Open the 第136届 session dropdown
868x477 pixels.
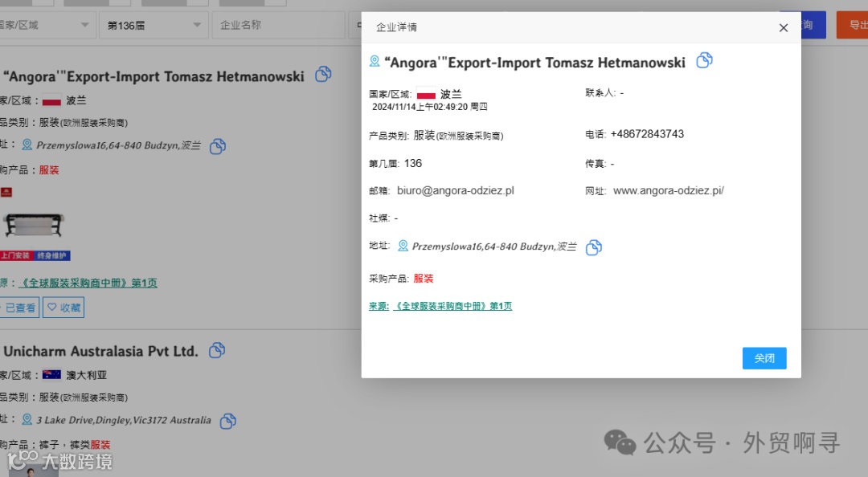click(154, 26)
